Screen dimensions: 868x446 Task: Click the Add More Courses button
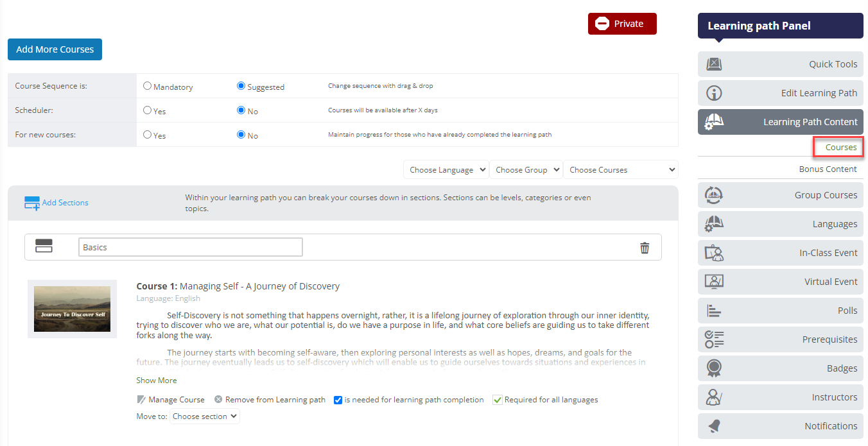(x=55, y=49)
